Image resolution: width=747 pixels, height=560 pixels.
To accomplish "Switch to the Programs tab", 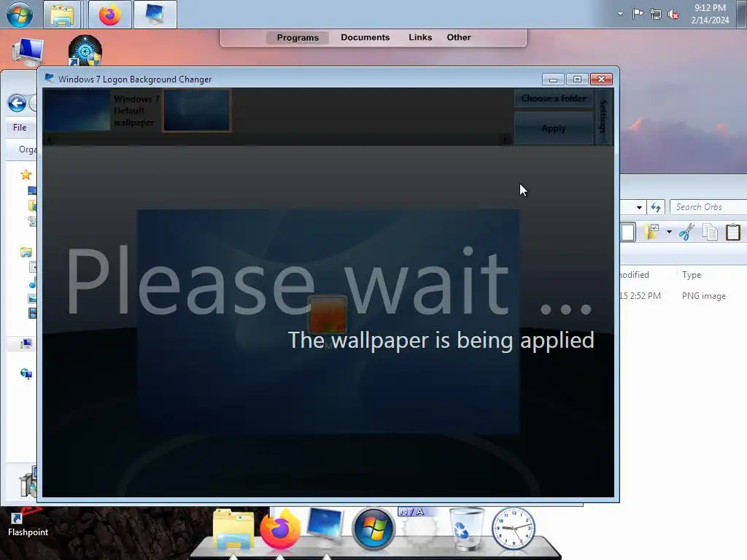I will [x=298, y=38].
